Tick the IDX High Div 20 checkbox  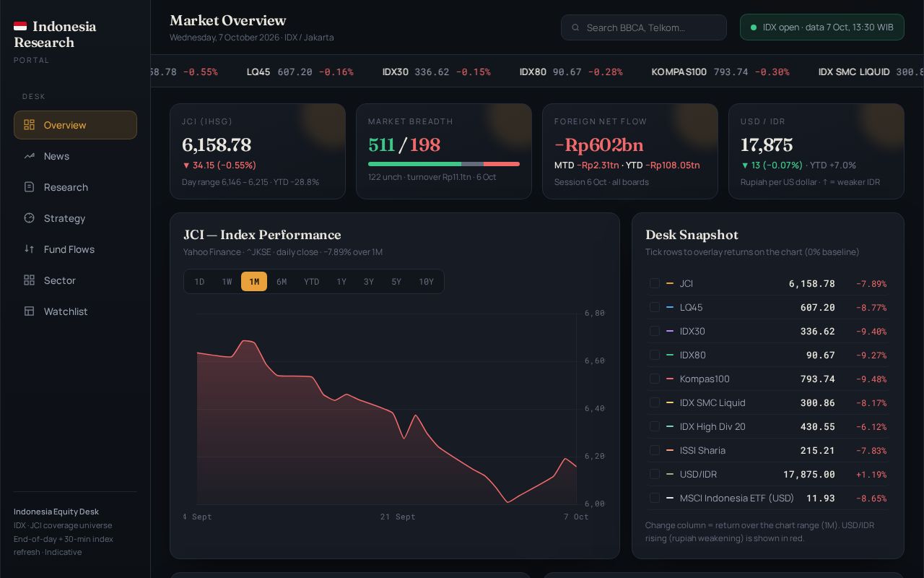[x=655, y=426]
